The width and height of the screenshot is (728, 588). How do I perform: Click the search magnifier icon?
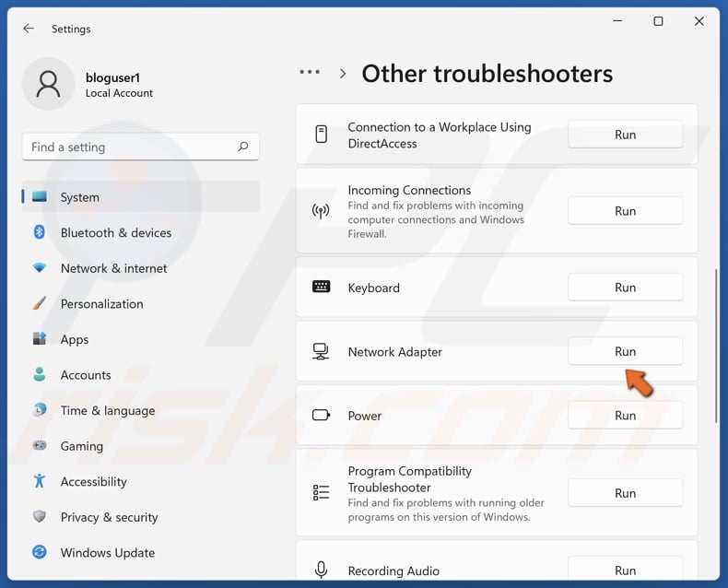coord(243,147)
